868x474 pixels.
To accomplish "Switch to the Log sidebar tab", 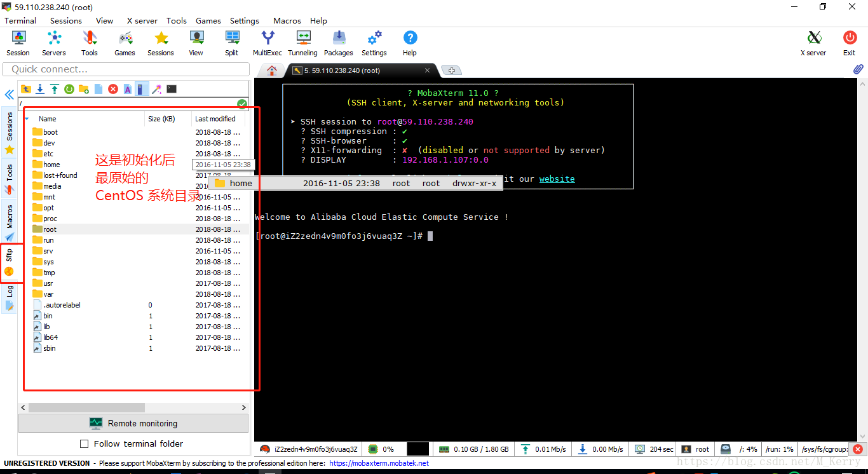I will click(x=10, y=298).
